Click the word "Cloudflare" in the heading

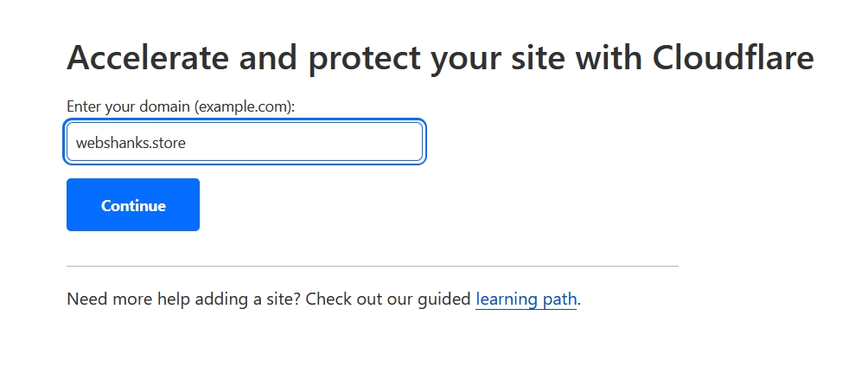point(733,59)
